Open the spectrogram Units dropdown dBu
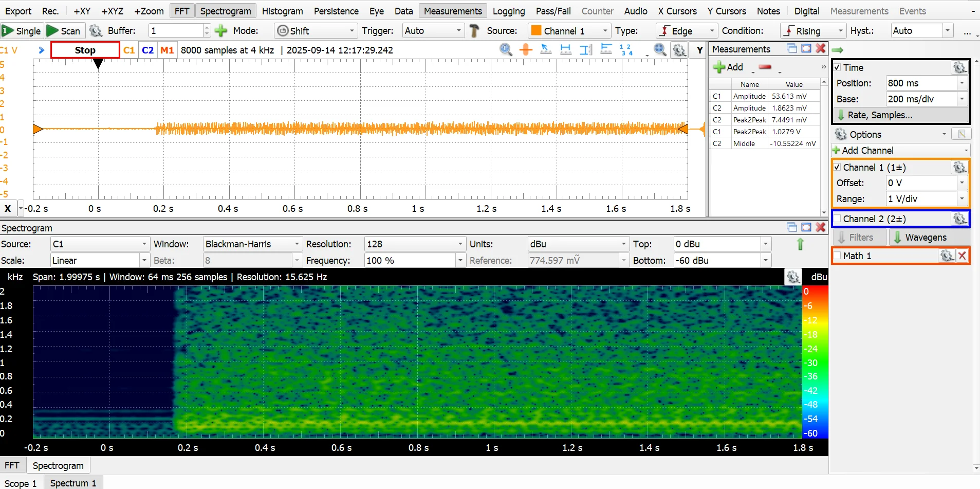 point(579,244)
